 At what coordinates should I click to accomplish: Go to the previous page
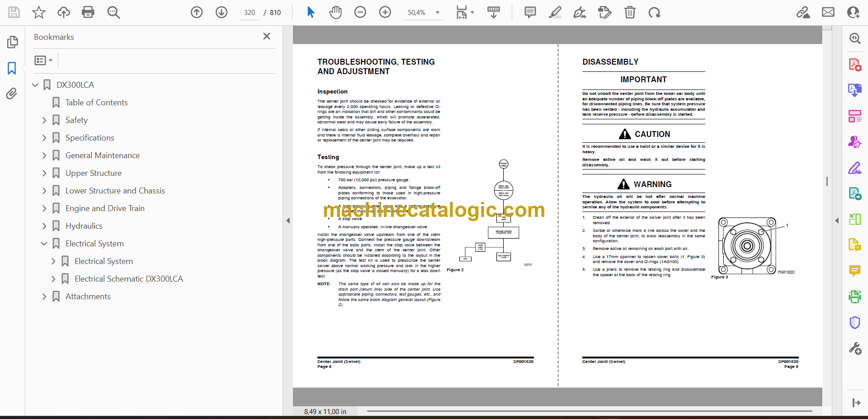click(197, 12)
